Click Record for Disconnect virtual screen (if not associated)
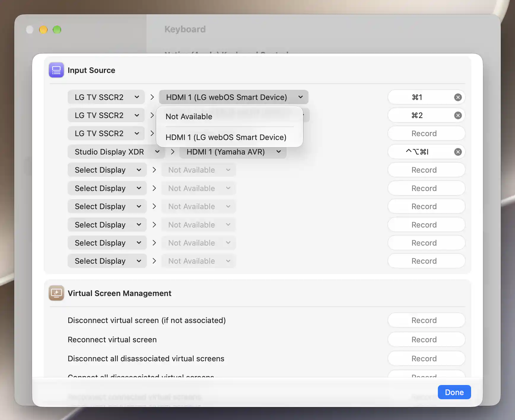Viewport: 515px width, 420px height. coord(426,320)
